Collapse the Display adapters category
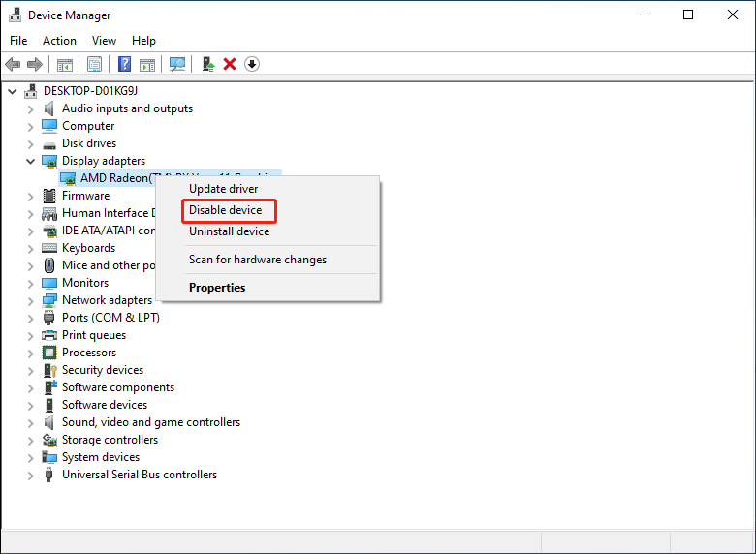Image resolution: width=756 pixels, height=554 pixels. (30, 161)
